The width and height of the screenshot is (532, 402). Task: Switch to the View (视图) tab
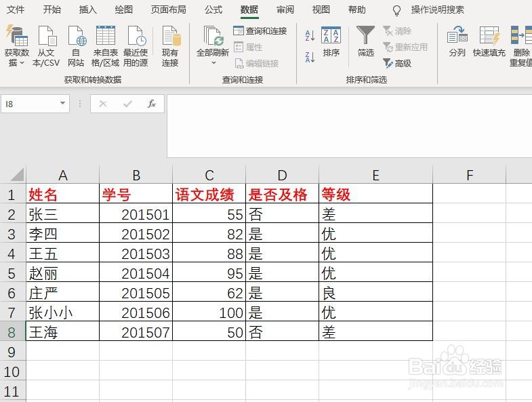(x=321, y=9)
